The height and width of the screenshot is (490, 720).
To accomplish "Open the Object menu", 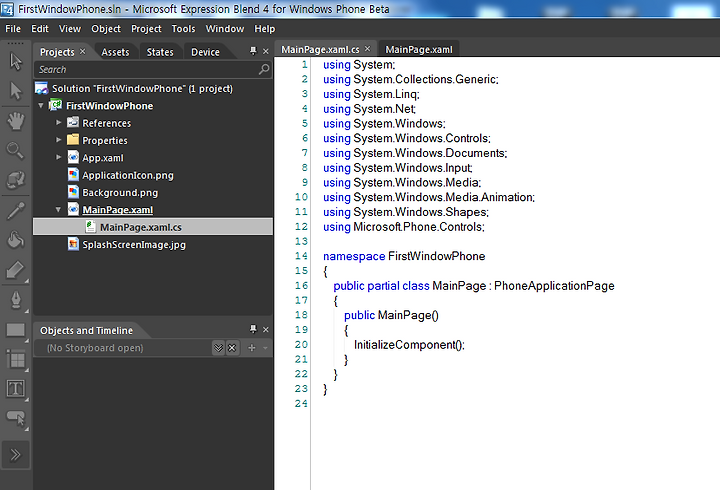I will pos(106,28).
